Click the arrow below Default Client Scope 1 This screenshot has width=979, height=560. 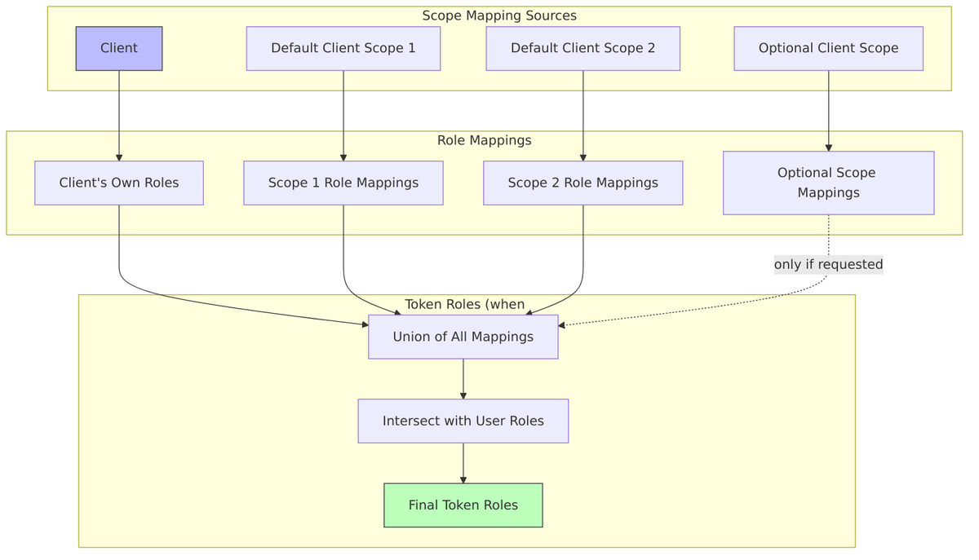click(x=343, y=114)
